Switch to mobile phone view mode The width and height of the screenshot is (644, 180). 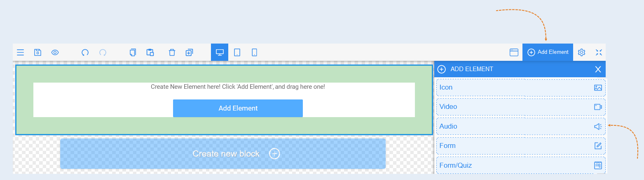(255, 52)
